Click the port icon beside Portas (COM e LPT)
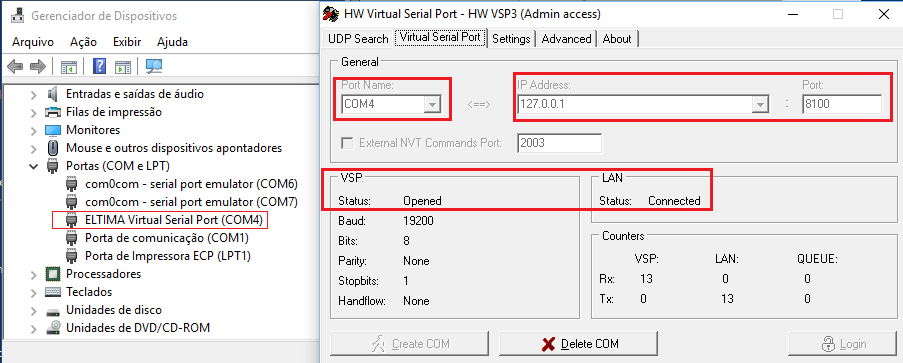 pyautogui.click(x=52, y=166)
